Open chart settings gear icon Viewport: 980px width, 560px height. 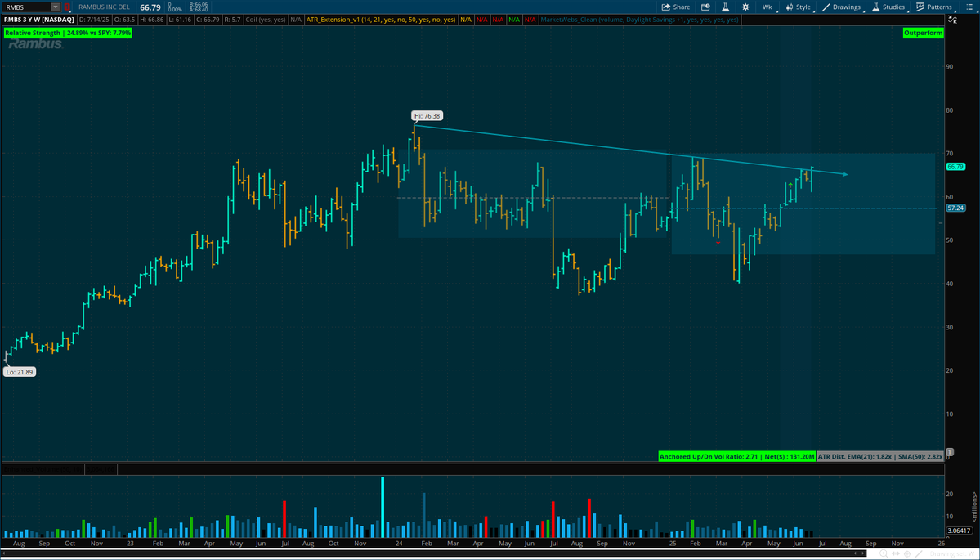click(x=745, y=7)
